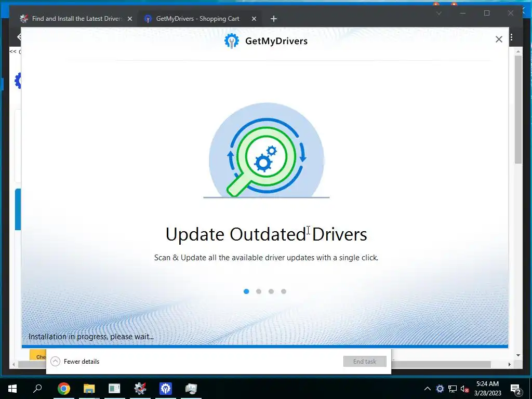Click the muted volume tray icon
This screenshot has width=532, height=399.
pos(465,389)
